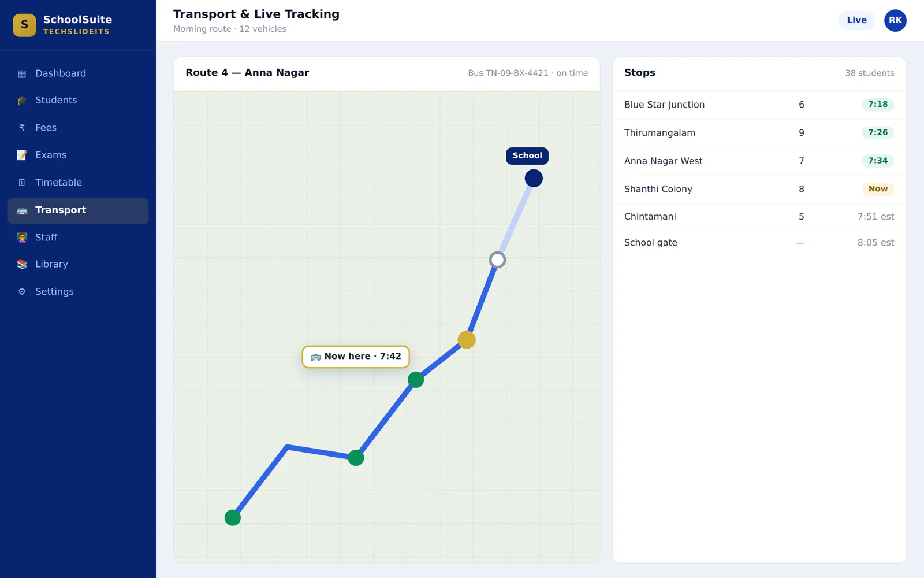924x578 pixels.
Task: Click the Anna Nagar West stop name
Action: 663,161
